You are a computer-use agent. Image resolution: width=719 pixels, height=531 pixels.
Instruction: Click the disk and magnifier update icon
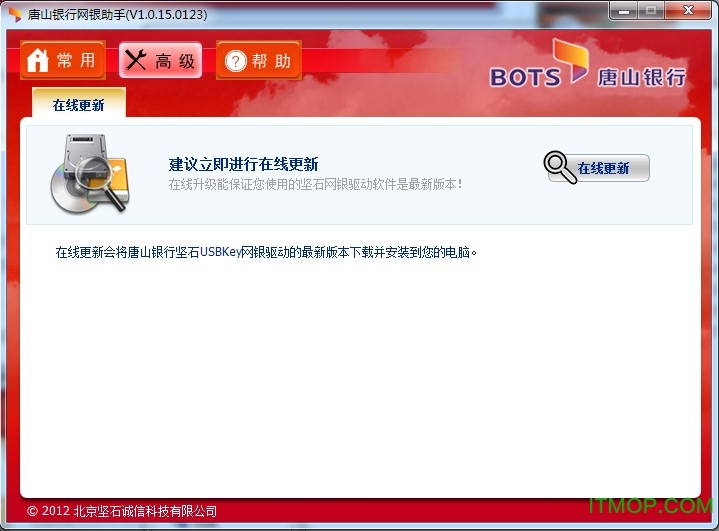[90, 174]
